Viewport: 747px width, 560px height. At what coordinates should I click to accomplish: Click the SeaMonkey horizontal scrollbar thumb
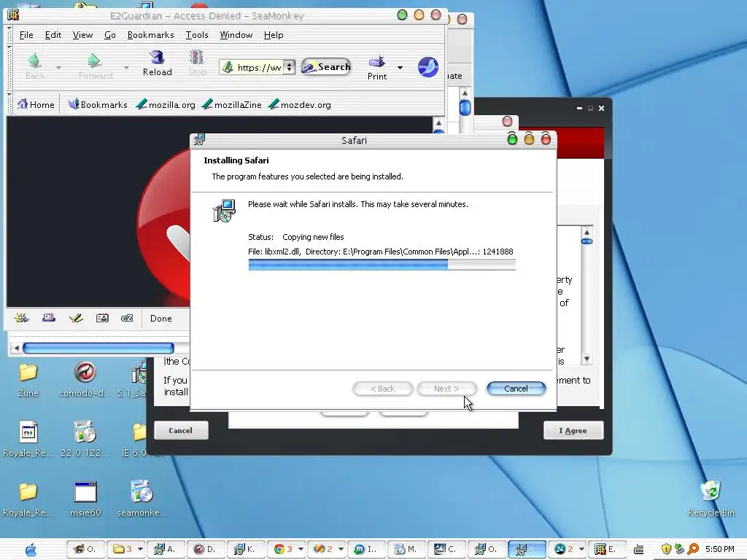[x=98, y=348]
